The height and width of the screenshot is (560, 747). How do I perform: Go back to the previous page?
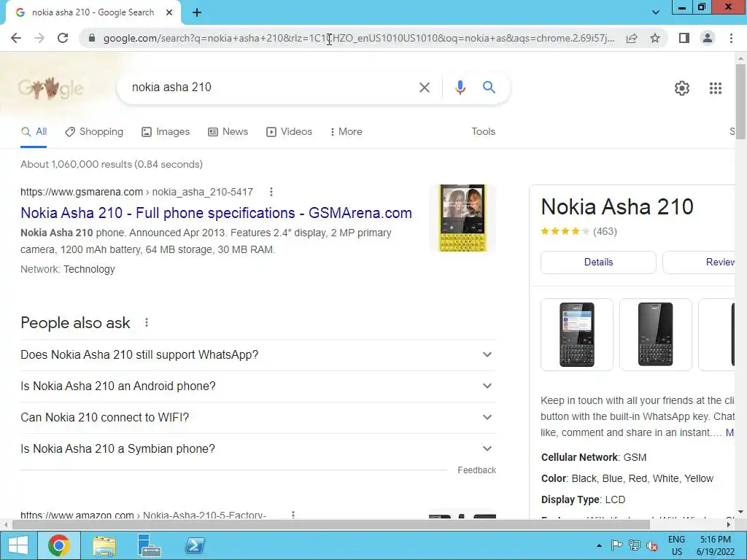[16, 38]
